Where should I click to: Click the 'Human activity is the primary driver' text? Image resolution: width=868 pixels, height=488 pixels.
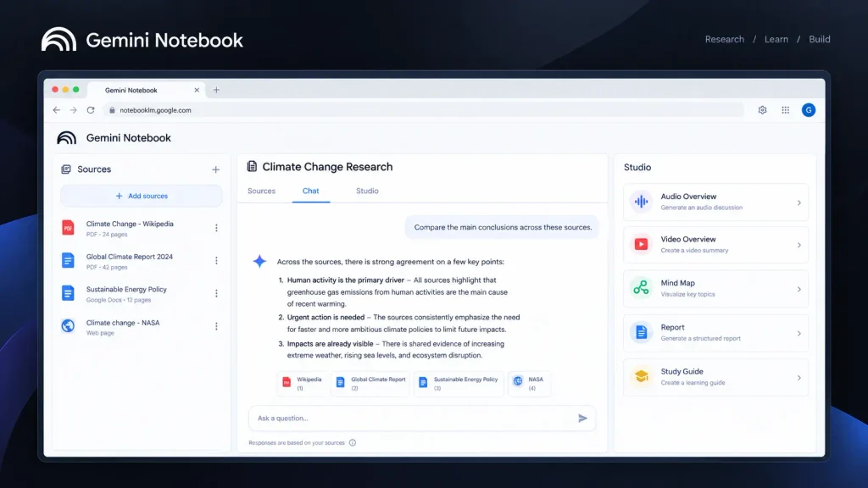(x=346, y=280)
